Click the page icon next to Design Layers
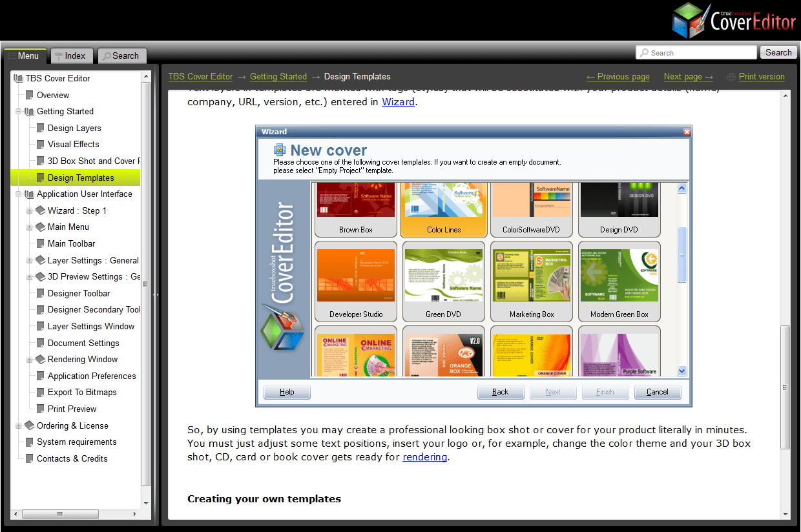801x532 pixels. click(x=40, y=128)
